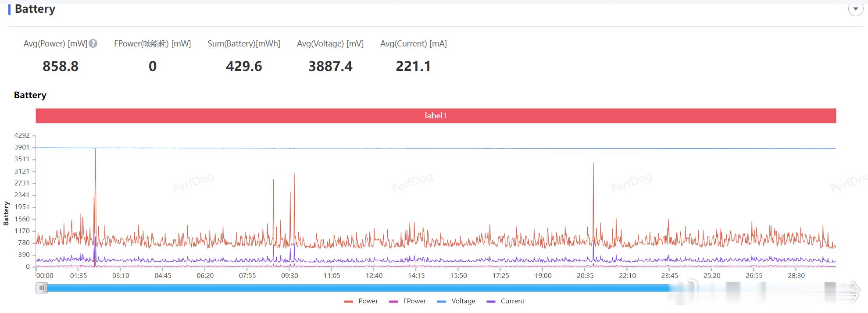Click the blue Voltage legend color marker
Viewport: 868px width, 313px height.
pos(442,302)
